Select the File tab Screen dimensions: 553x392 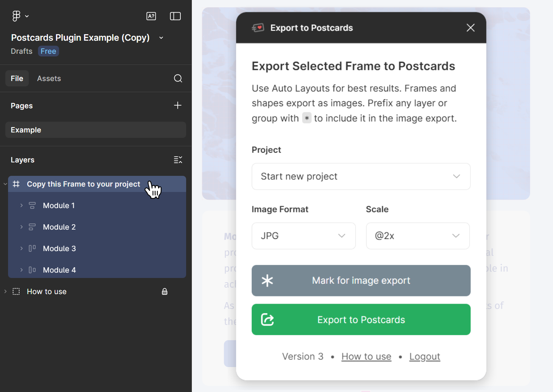coord(17,78)
